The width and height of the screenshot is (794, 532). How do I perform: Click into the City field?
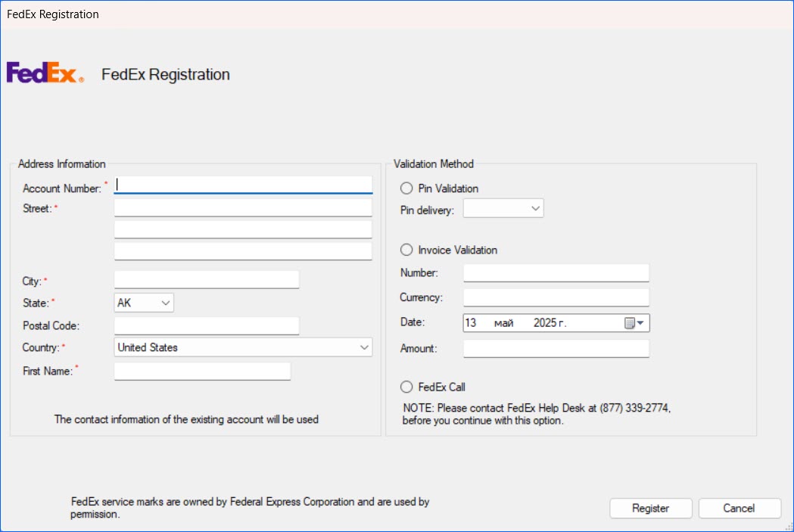click(207, 279)
